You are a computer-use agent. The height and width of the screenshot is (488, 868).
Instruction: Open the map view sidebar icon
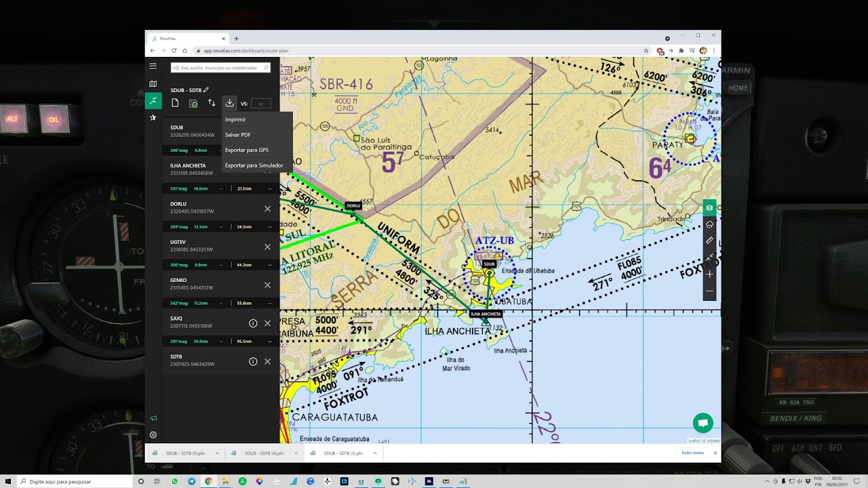click(153, 84)
